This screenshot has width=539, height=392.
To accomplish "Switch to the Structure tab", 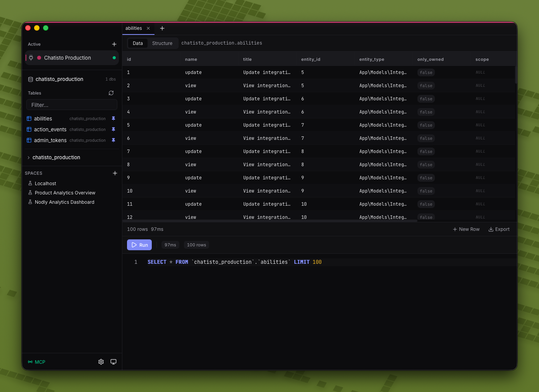I will pos(162,43).
